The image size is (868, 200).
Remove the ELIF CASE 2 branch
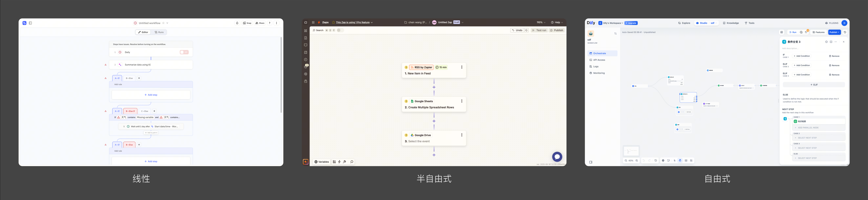coord(834,65)
